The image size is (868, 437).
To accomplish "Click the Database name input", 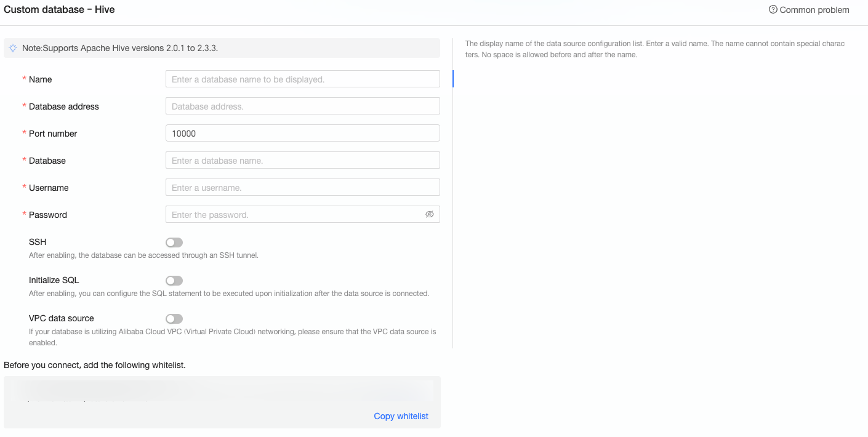I will [303, 160].
